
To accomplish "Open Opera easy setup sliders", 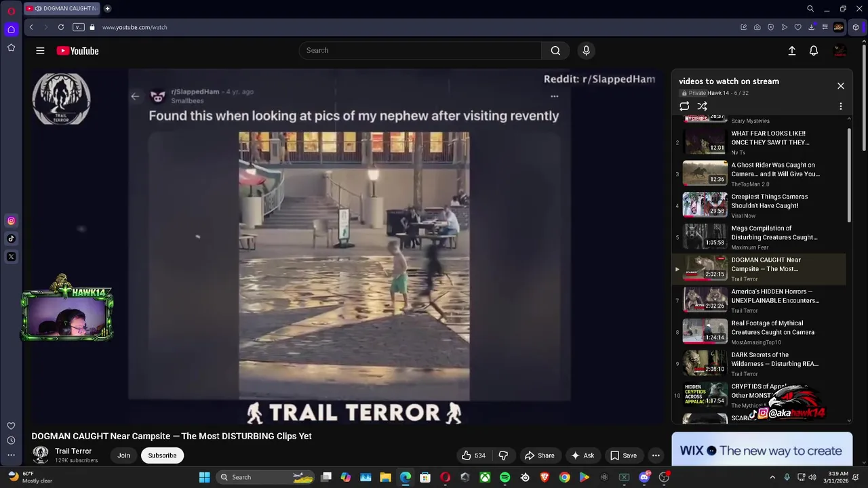I will [x=825, y=27].
